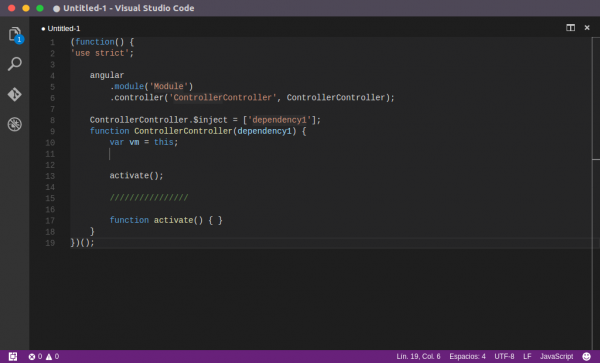Click 'var vm = this;' on line 10

pos(144,142)
